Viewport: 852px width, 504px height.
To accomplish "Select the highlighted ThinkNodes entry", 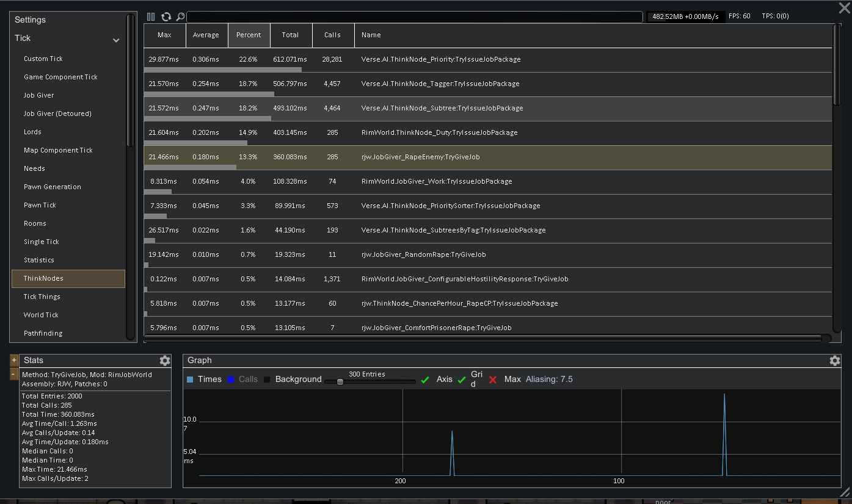I will click(68, 278).
